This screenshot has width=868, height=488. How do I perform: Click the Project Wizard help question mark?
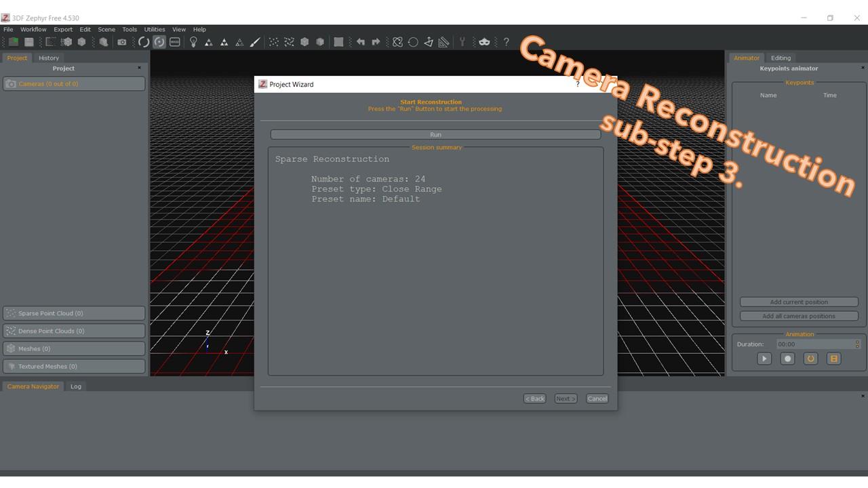(578, 84)
